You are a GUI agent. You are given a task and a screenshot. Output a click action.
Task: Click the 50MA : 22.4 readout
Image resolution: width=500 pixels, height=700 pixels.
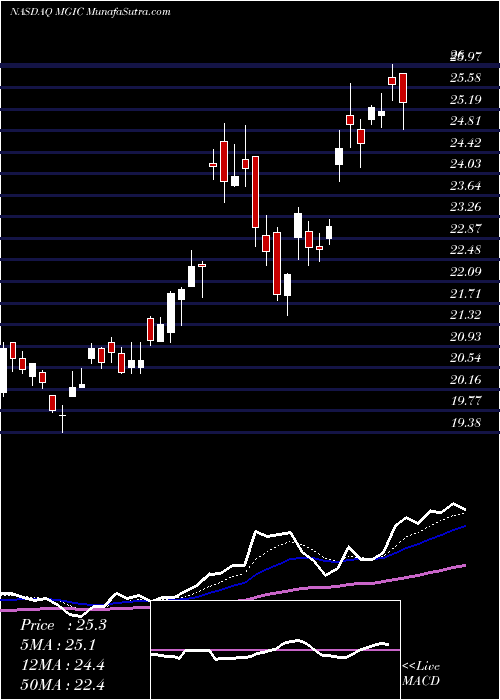click(x=62, y=684)
